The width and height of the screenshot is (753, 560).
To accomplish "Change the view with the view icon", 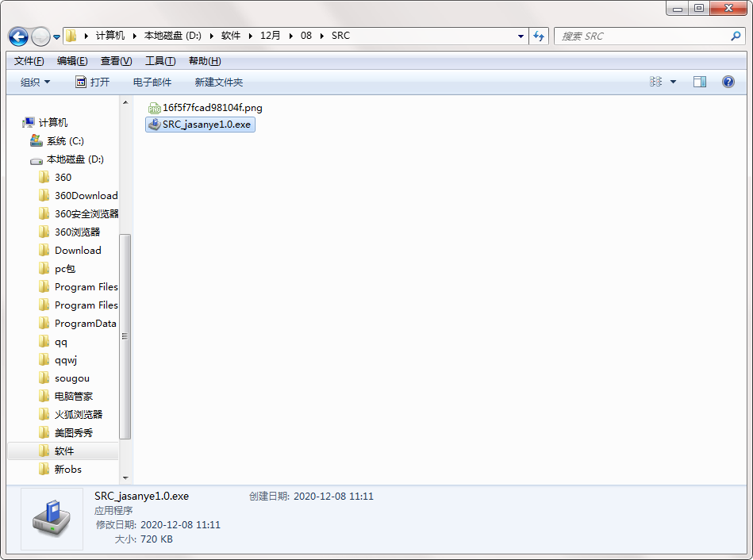I will coord(655,82).
